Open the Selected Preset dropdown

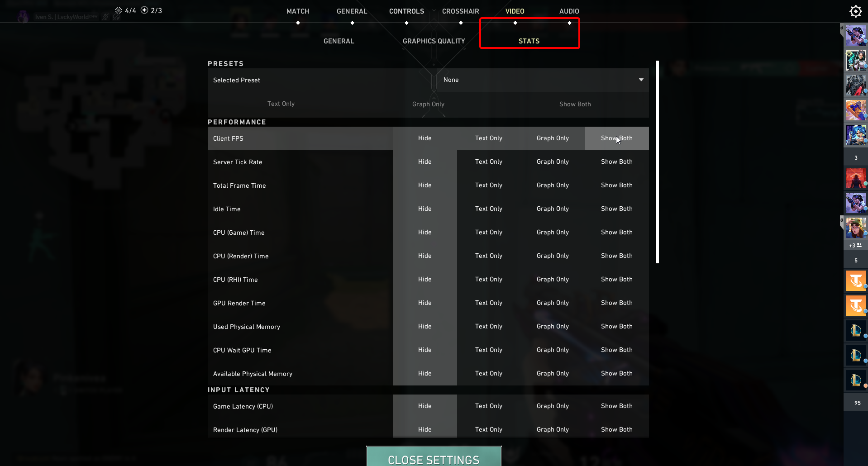542,80
